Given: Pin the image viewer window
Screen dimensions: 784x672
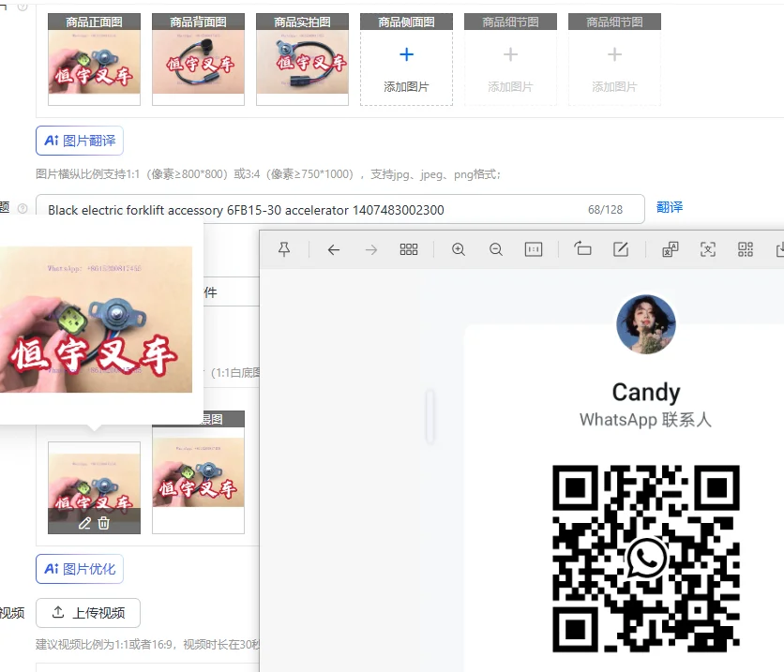Looking at the screenshot, I should coord(284,248).
